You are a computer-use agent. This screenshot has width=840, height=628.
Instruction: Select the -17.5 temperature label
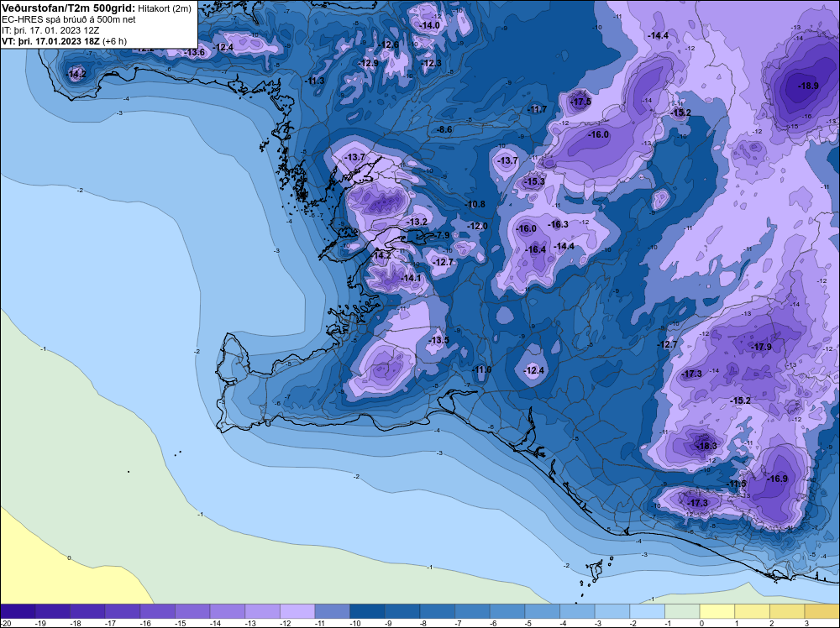[x=580, y=102]
